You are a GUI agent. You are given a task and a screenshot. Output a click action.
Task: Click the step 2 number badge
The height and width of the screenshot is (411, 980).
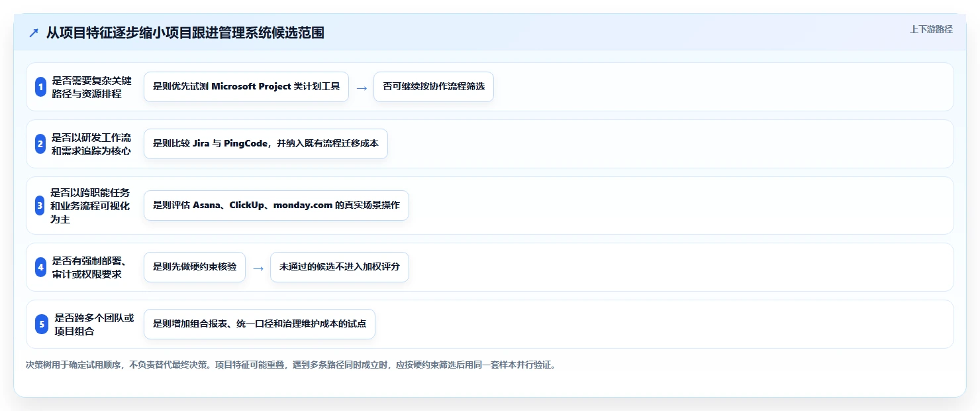40,144
